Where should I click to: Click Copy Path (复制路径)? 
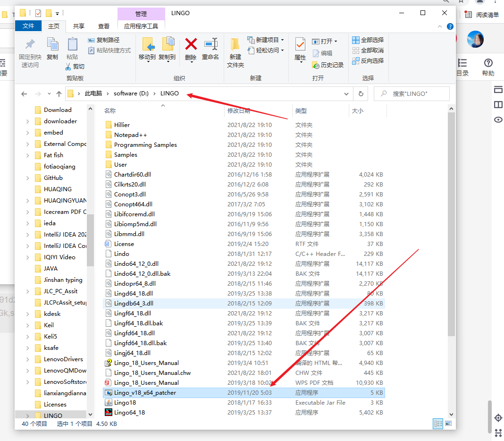103,40
